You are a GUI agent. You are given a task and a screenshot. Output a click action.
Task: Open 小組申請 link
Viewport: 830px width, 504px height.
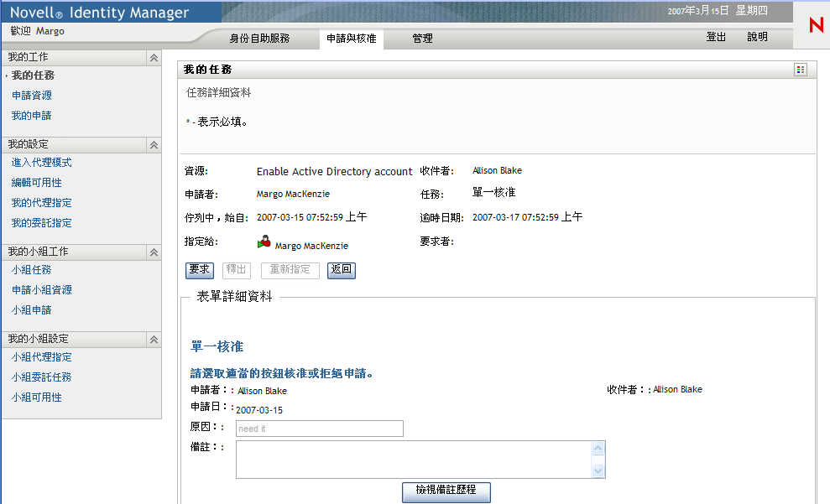click(x=32, y=310)
